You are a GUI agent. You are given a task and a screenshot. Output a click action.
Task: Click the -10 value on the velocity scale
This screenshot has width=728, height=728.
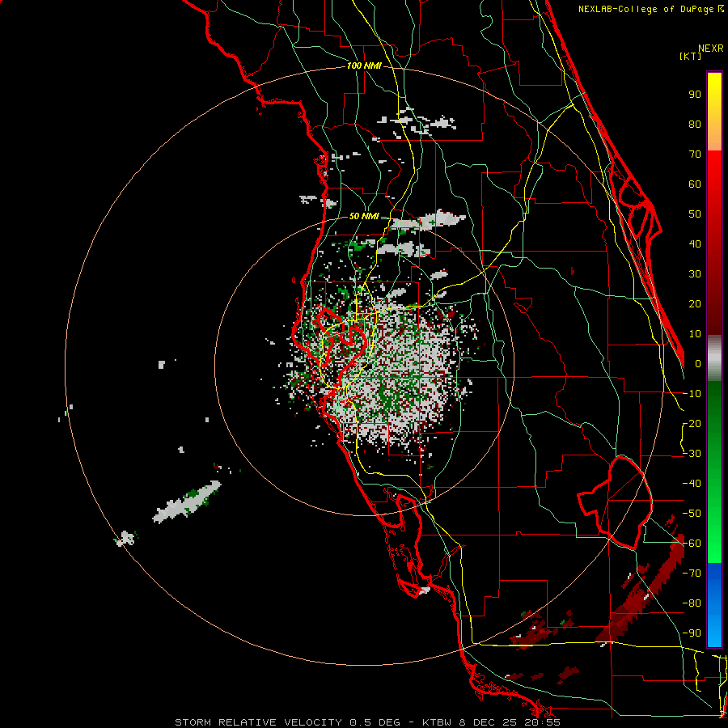(692, 394)
